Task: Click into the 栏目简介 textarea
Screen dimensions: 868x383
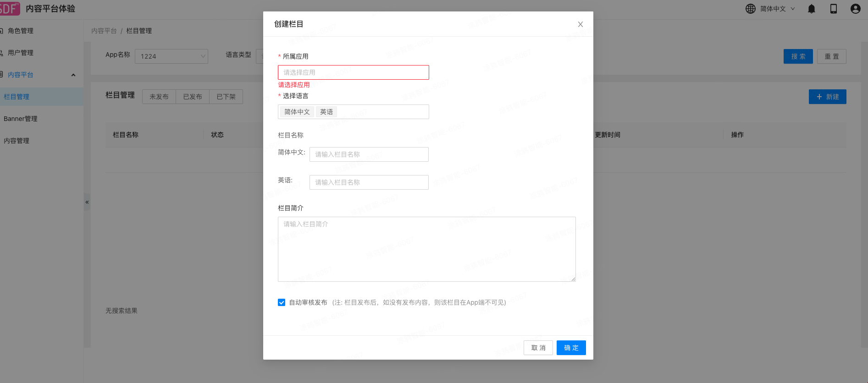Action: [x=427, y=249]
